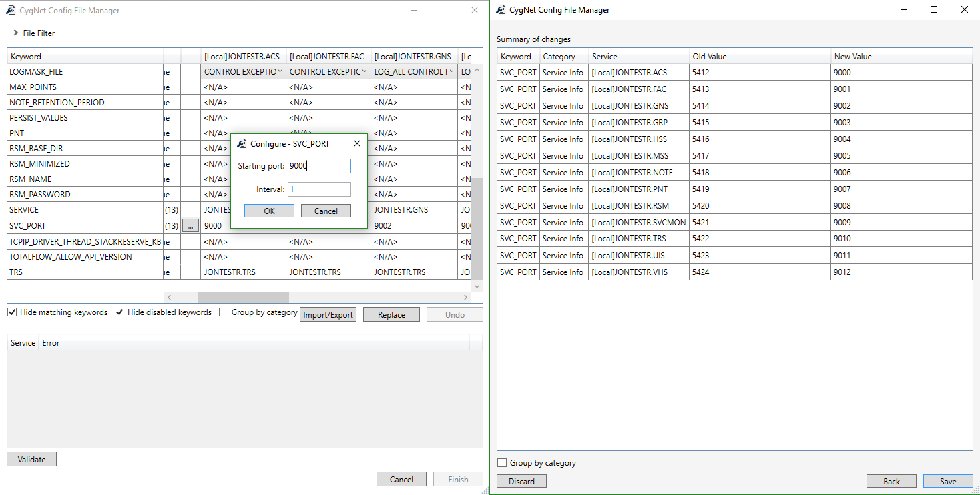Image resolution: width=980 pixels, height=495 pixels.
Task: Click SVC_PORT value 9002 under JONTESTR.GNS
Action: point(415,226)
